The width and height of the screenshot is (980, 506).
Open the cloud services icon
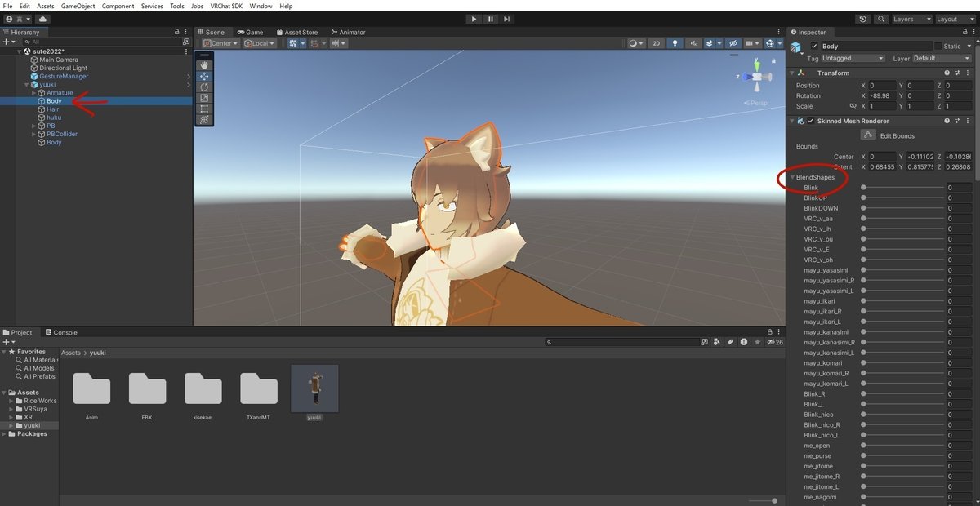point(42,19)
